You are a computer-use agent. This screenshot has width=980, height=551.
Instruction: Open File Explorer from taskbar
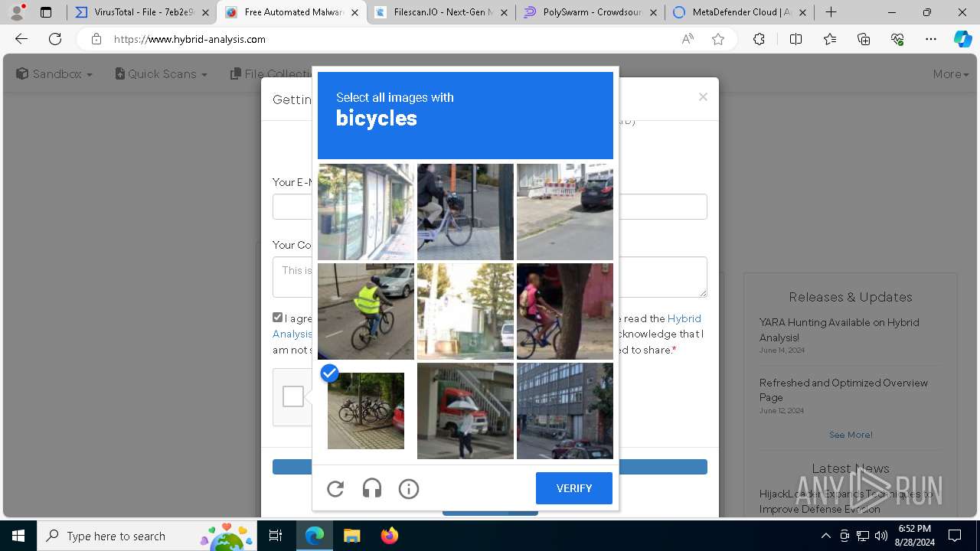(351, 536)
